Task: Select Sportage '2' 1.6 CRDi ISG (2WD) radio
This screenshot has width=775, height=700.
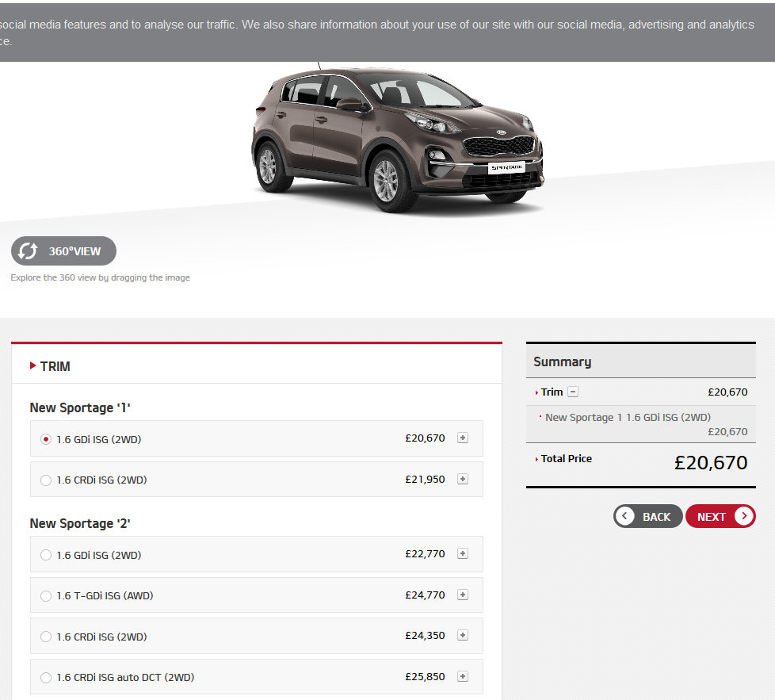Action: (x=46, y=637)
